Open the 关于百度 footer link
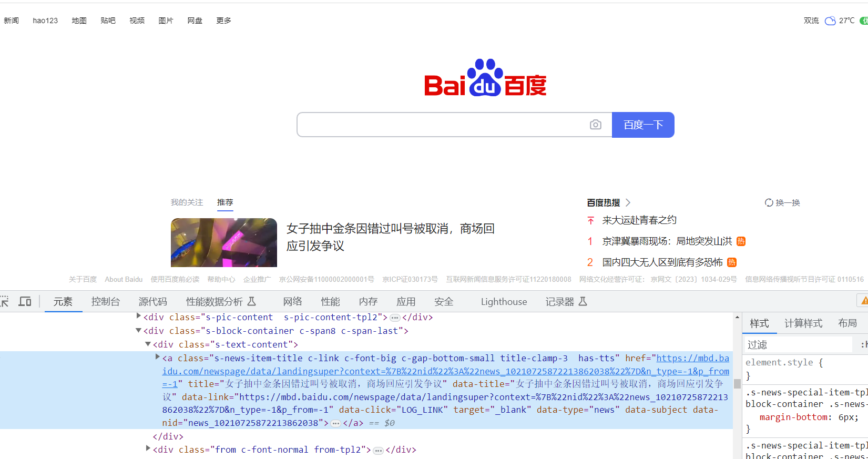Screen dimensions: 868x459 pyautogui.click(x=83, y=280)
